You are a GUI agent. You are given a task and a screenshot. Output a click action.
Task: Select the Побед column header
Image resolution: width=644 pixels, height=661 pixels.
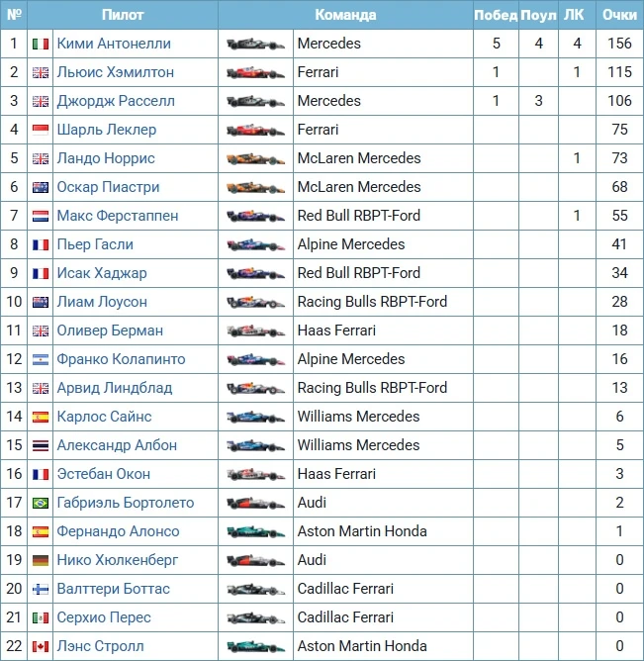(x=496, y=15)
